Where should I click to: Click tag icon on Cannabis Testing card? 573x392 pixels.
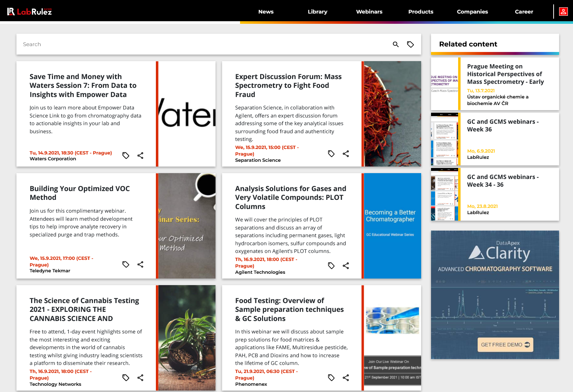pyautogui.click(x=126, y=378)
